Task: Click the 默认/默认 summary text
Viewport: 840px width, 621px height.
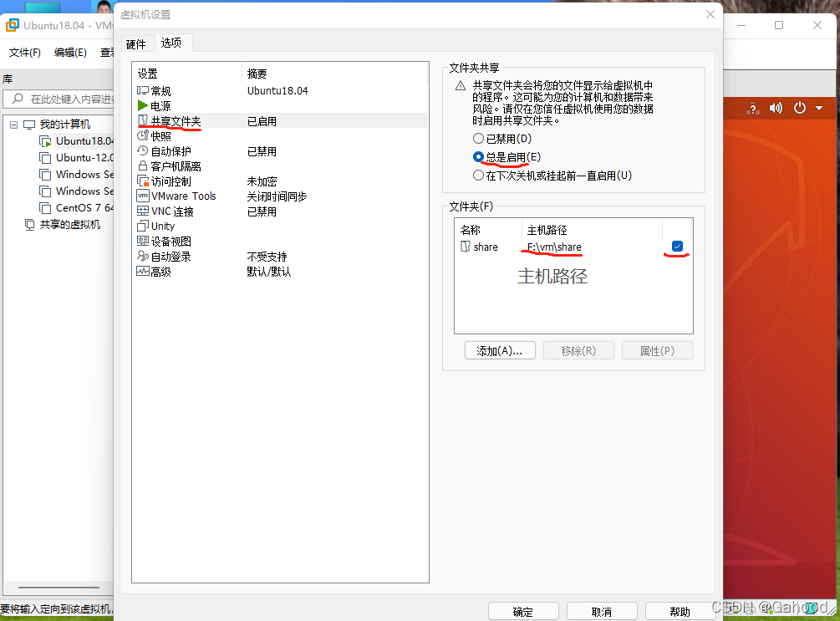Action: [x=268, y=272]
